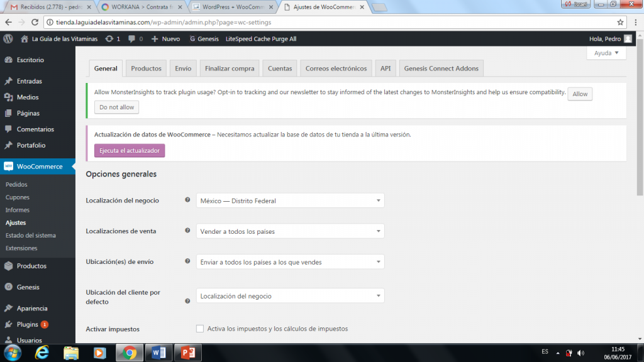
Task: Bookmark this page with the star icon
Action: coord(620,22)
